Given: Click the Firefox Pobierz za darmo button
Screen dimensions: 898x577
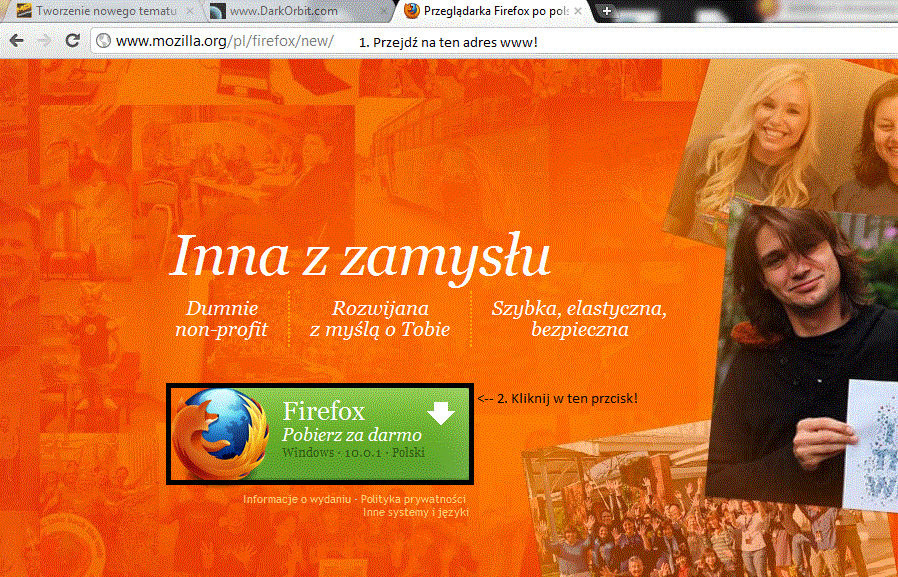Looking at the screenshot, I should pyautogui.click(x=320, y=433).
